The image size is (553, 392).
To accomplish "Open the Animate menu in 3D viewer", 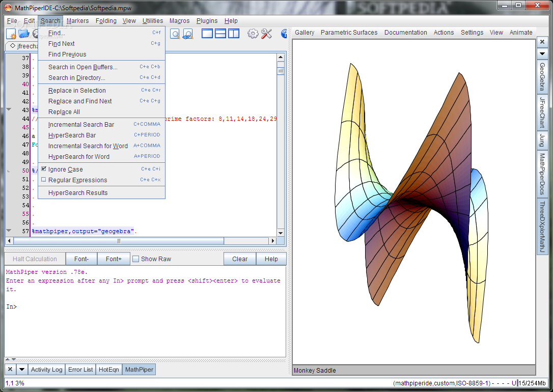I will (x=521, y=33).
